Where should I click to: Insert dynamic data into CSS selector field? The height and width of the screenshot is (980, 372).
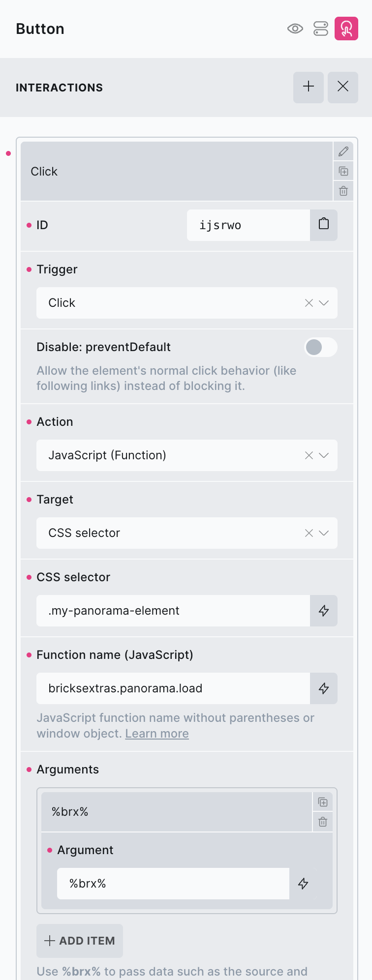pyautogui.click(x=324, y=610)
